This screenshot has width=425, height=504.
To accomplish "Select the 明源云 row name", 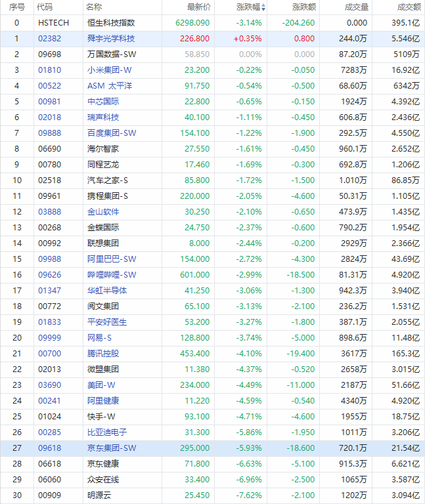I will pyautogui.click(x=99, y=495).
